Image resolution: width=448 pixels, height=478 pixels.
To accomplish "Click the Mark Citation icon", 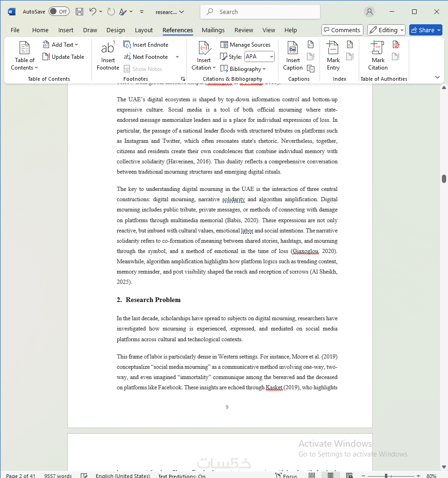I will [377, 48].
